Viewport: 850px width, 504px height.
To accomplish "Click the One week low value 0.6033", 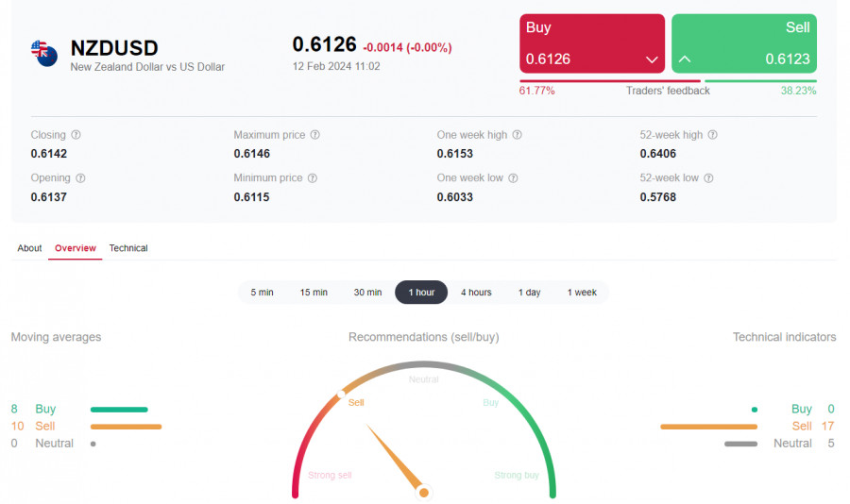I will tap(455, 197).
